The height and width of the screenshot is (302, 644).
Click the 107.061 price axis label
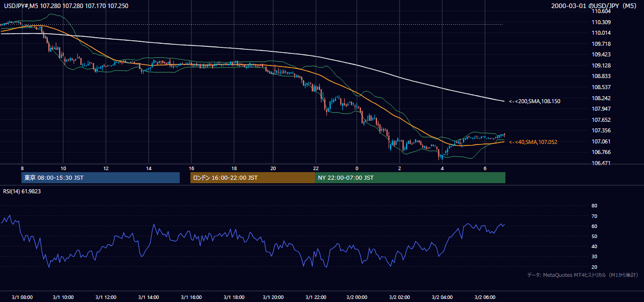602,141
